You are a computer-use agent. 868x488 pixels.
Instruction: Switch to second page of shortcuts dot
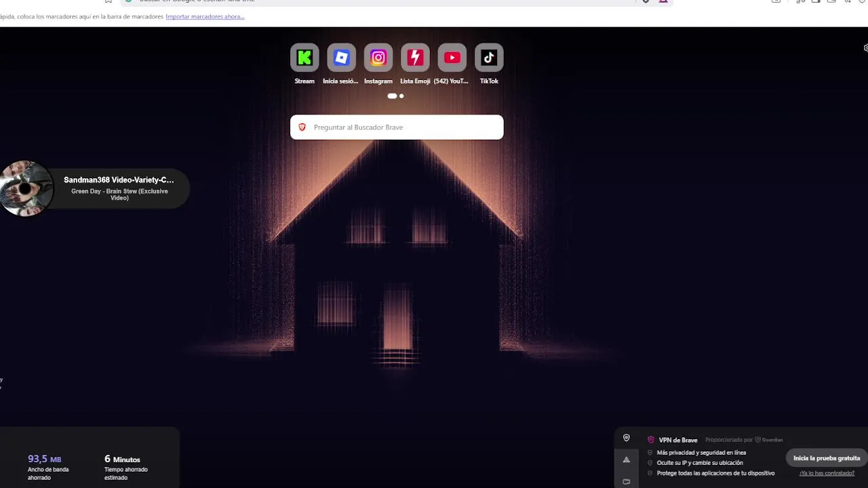click(401, 96)
